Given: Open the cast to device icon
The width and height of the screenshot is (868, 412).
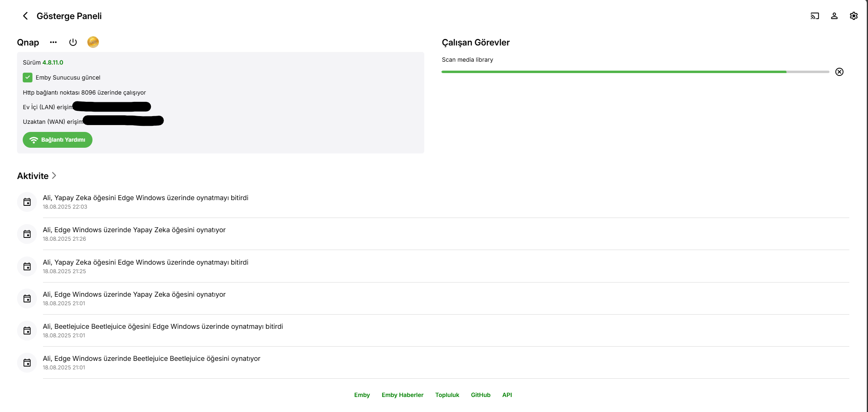Looking at the screenshot, I should click(814, 16).
